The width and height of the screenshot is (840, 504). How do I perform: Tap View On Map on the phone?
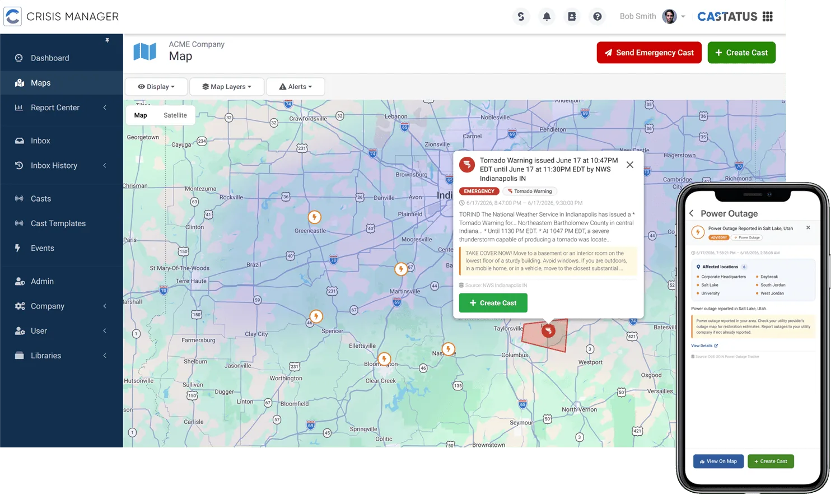tap(719, 461)
